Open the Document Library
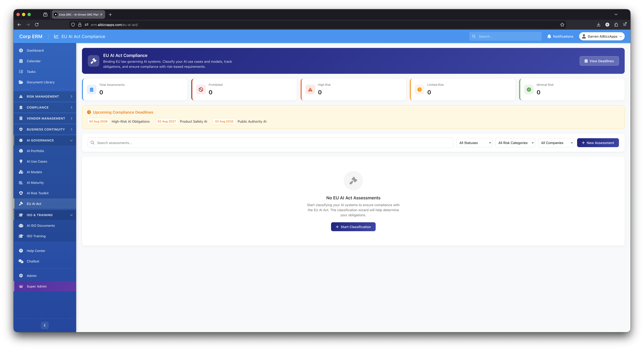 pyautogui.click(x=41, y=82)
